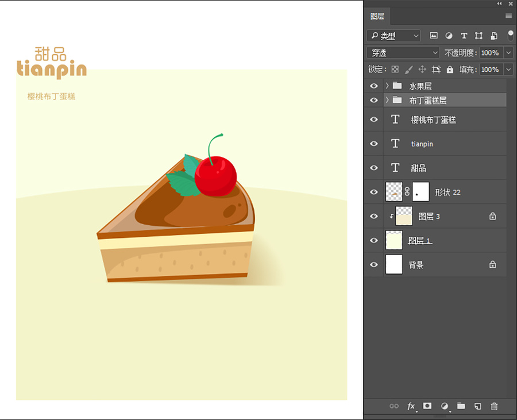Open the 填充 fill slider arrow
Image resolution: width=517 pixels, height=420 pixels.
[x=509, y=69]
